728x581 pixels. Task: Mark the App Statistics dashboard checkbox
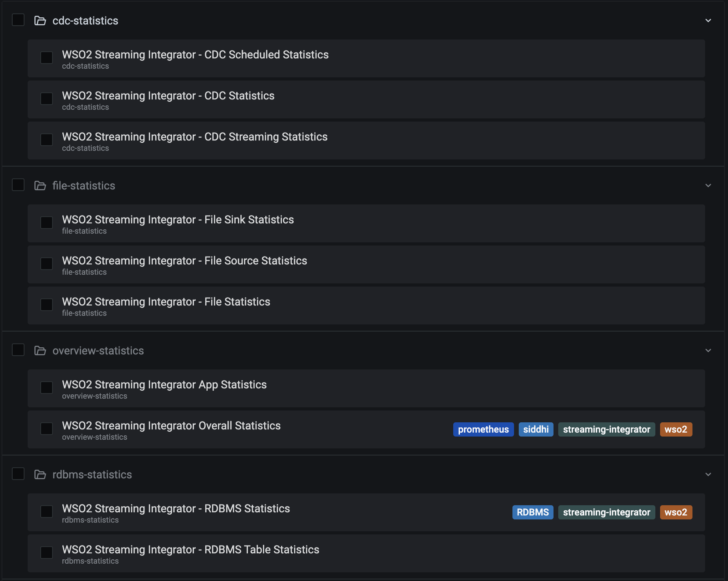(x=47, y=388)
